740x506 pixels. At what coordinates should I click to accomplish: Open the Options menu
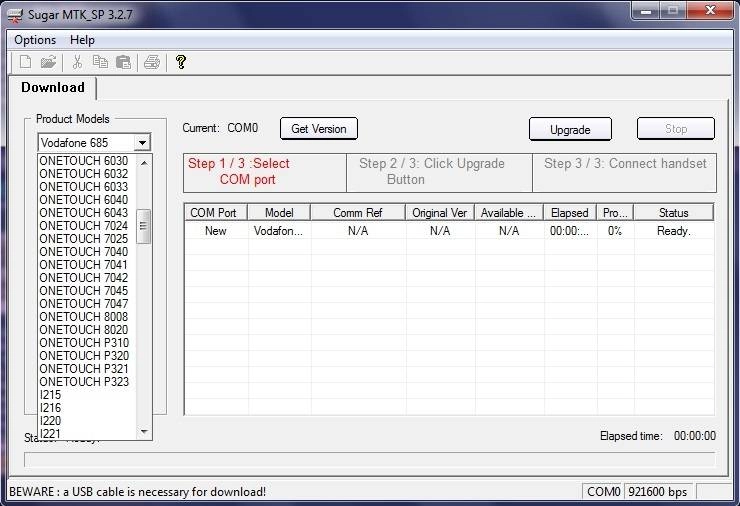coord(35,40)
